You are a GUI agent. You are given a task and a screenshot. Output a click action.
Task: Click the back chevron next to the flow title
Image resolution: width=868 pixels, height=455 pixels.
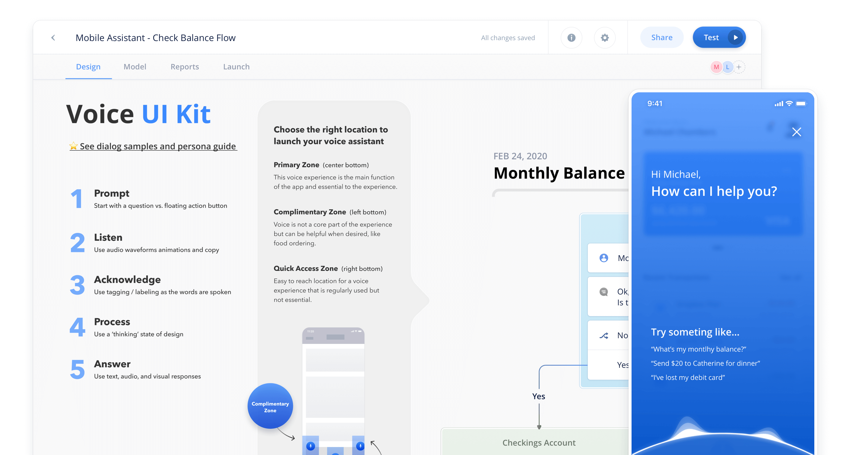(53, 37)
